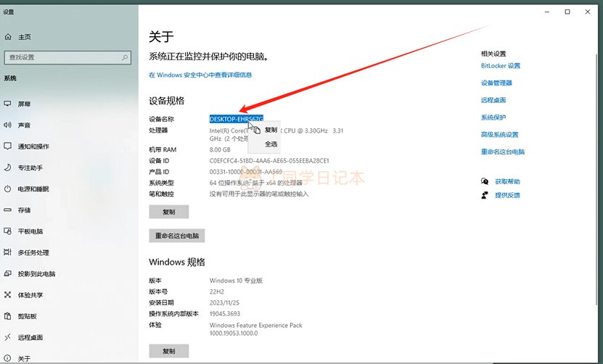Open 多任务处理 multitasking icon
Viewport: 603px width, 364px height.
pos(7,252)
